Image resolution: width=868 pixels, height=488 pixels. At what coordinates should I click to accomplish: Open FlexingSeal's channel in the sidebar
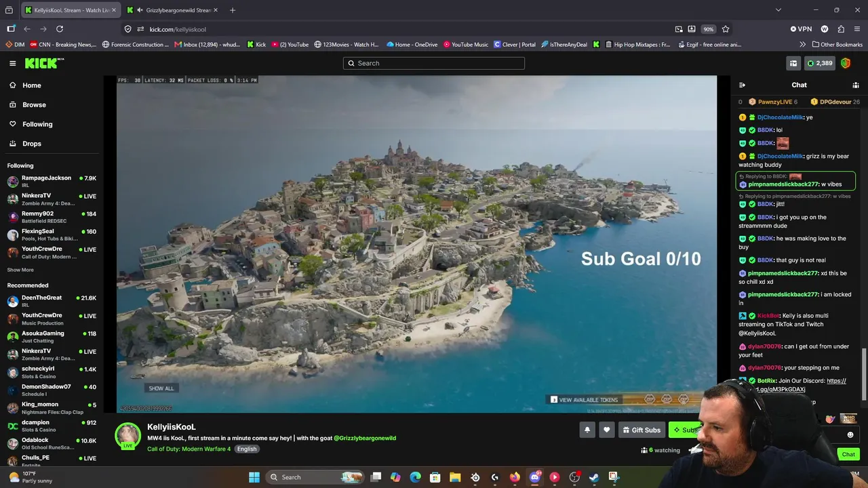[x=52, y=235]
